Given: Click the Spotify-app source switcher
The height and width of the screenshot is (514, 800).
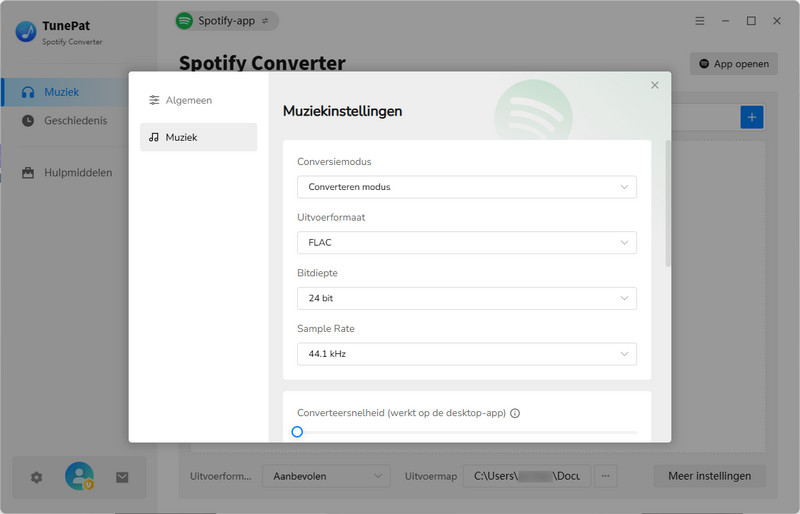Looking at the screenshot, I should coord(227,20).
